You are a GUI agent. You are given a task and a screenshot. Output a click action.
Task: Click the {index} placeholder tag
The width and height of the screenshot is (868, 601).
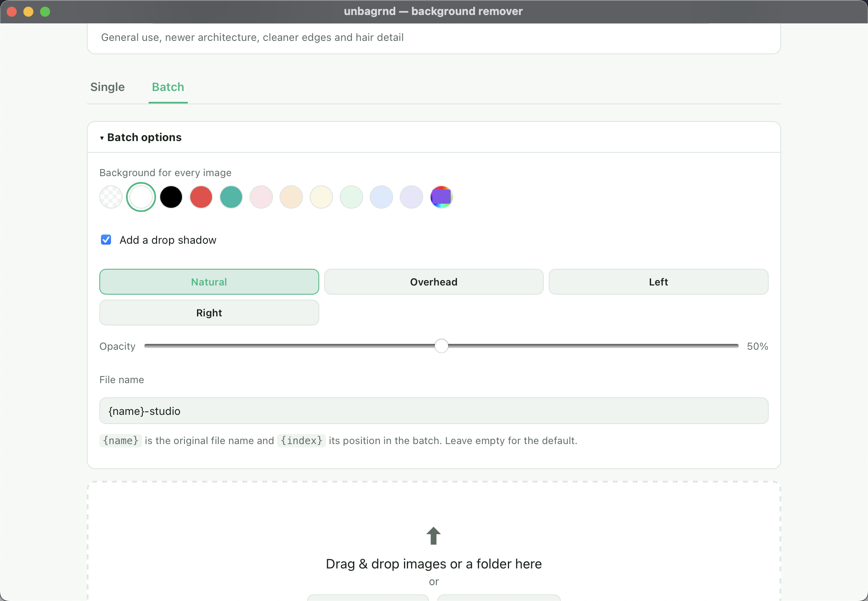click(301, 441)
